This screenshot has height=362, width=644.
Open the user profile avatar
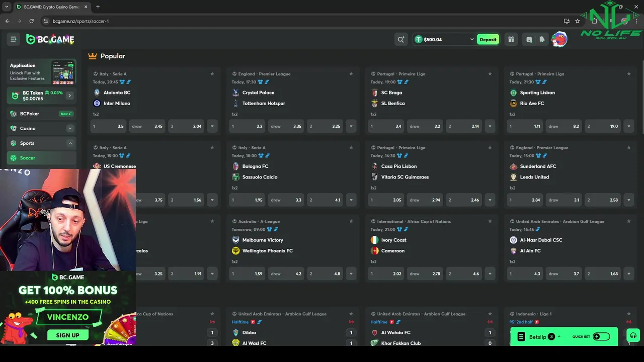(x=559, y=39)
